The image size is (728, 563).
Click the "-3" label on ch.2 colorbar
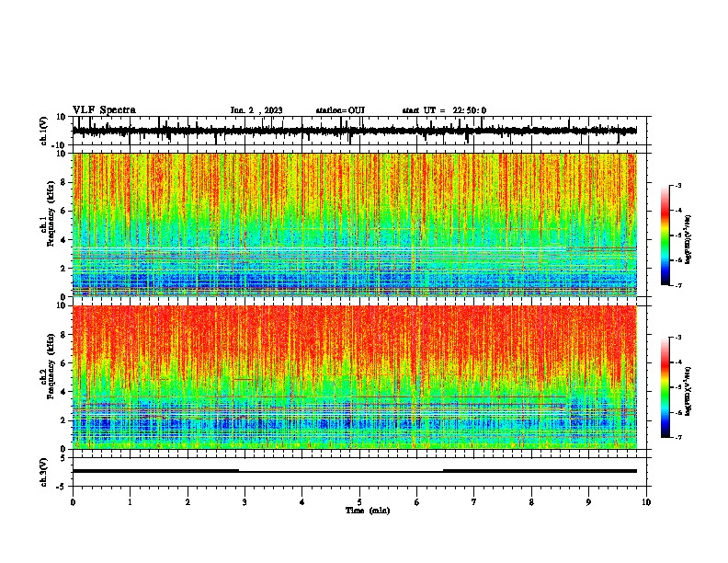tap(677, 338)
